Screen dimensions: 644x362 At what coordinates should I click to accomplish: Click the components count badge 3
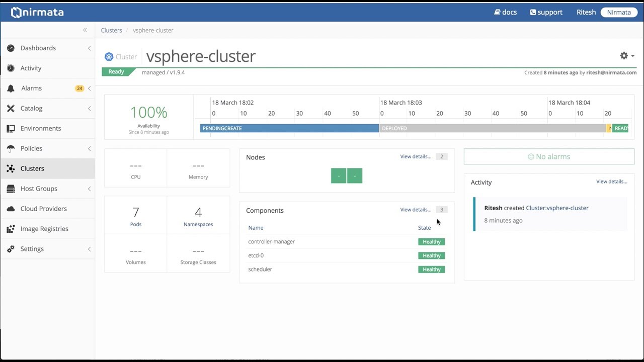442,210
